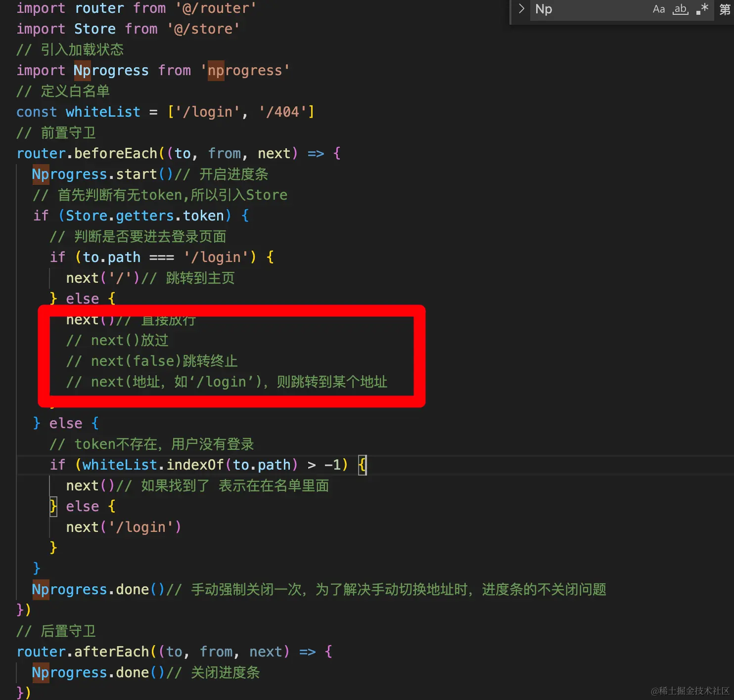Enable Use Regular Expression (.*) option
Image resolution: width=734 pixels, height=700 pixels.
coord(702,9)
